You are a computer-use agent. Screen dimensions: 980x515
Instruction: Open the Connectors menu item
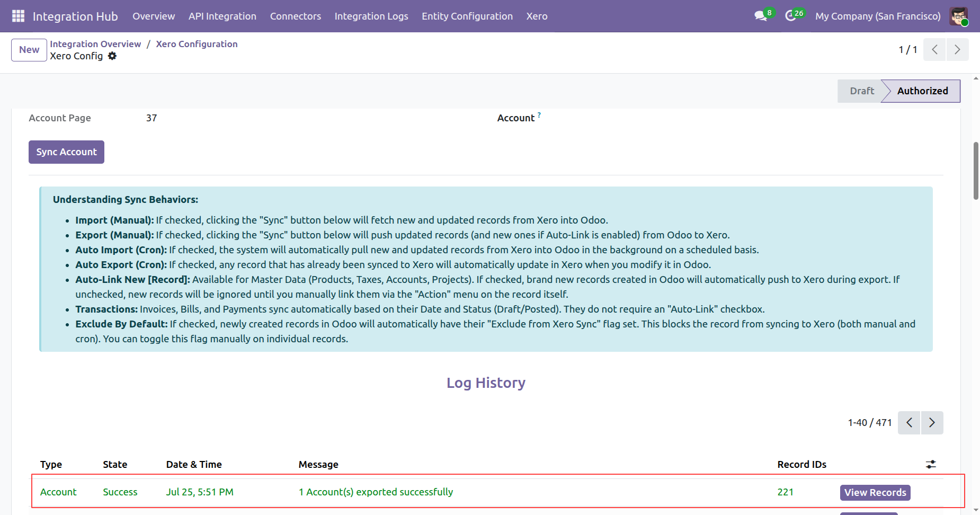coord(295,16)
